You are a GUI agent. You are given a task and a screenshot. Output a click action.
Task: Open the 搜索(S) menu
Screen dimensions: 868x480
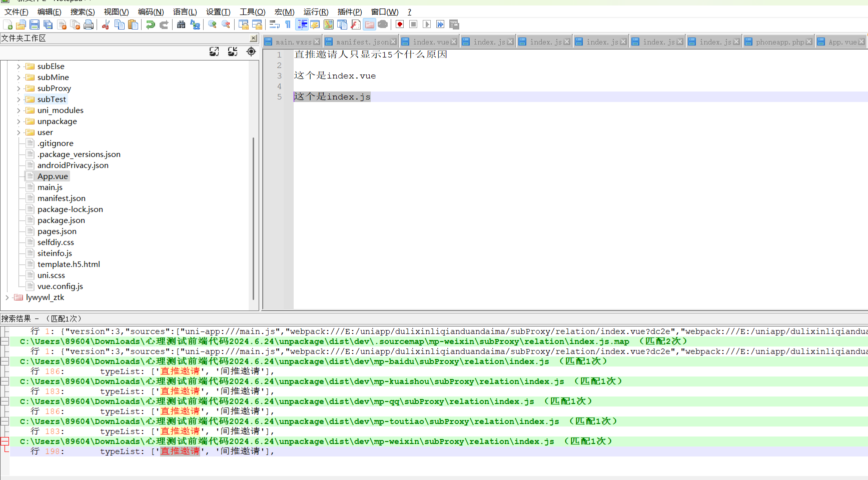coord(83,11)
